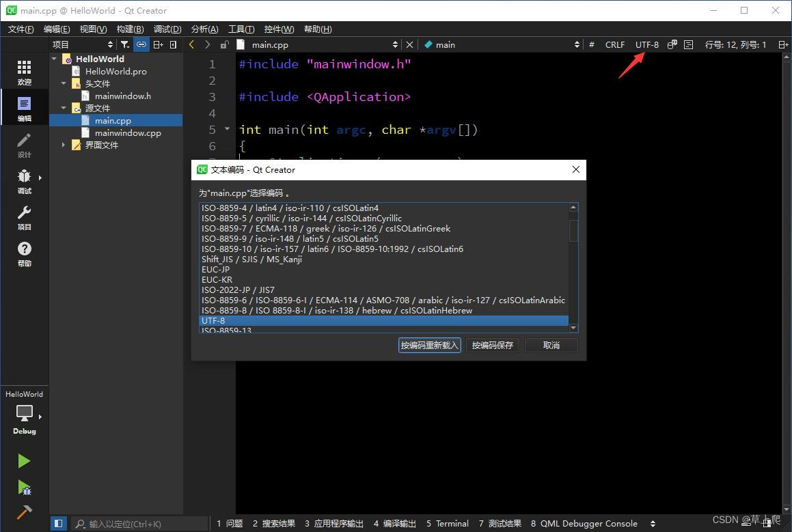The height and width of the screenshot is (532, 792).
Task: Click the 取消 cancel button
Action: click(x=551, y=346)
